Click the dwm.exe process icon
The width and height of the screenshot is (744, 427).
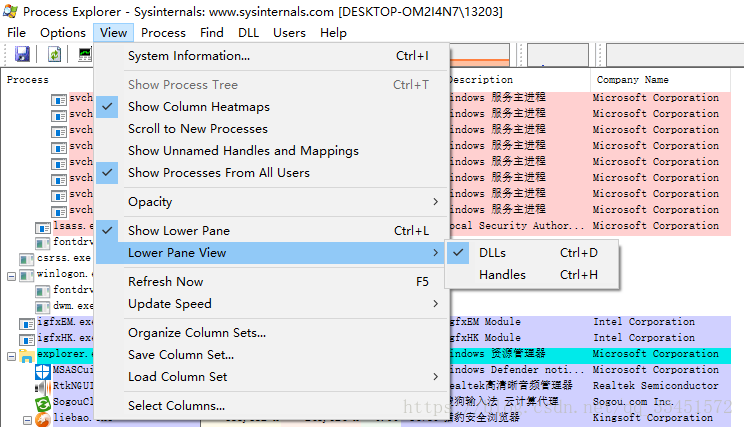(x=43, y=307)
